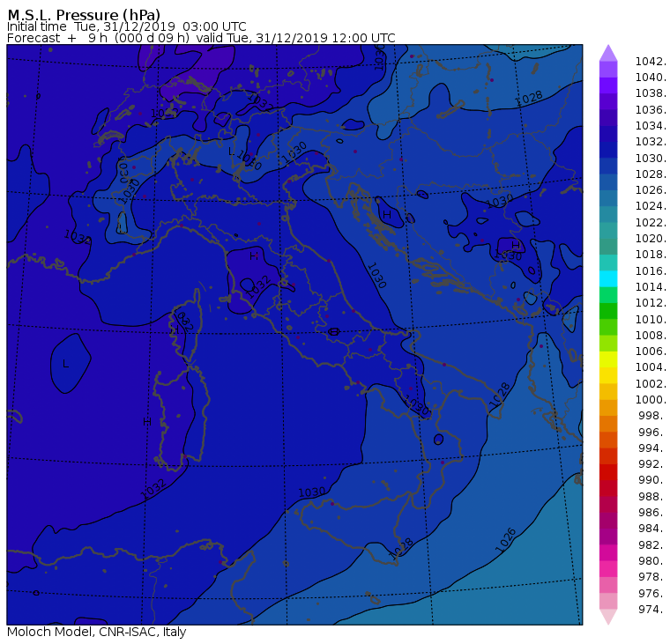Image resolution: width=670 pixels, height=644 pixels.
Task: Click the 1038. colorbar label
Action: (x=651, y=93)
